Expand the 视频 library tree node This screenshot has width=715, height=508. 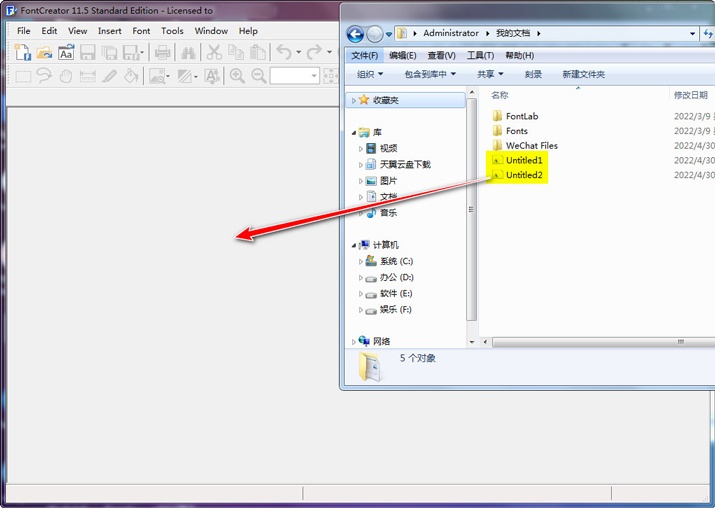tap(361, 148)
